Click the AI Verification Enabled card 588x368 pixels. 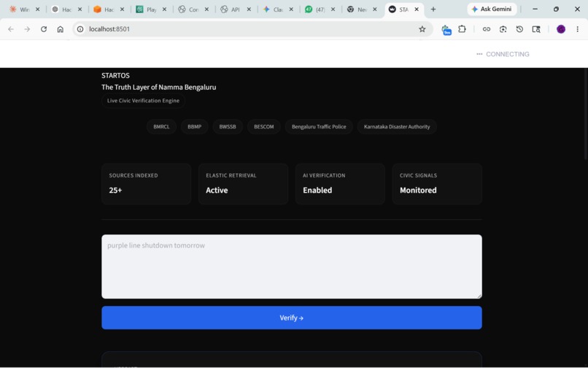340,183
